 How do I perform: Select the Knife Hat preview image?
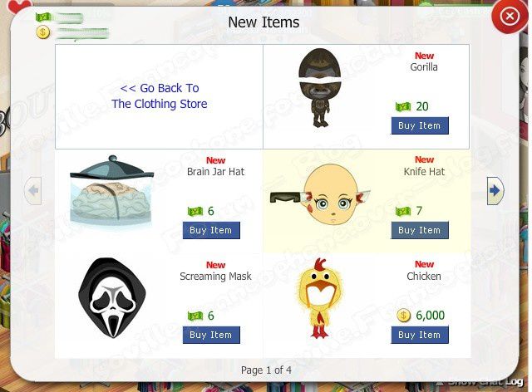click(320, 194)
